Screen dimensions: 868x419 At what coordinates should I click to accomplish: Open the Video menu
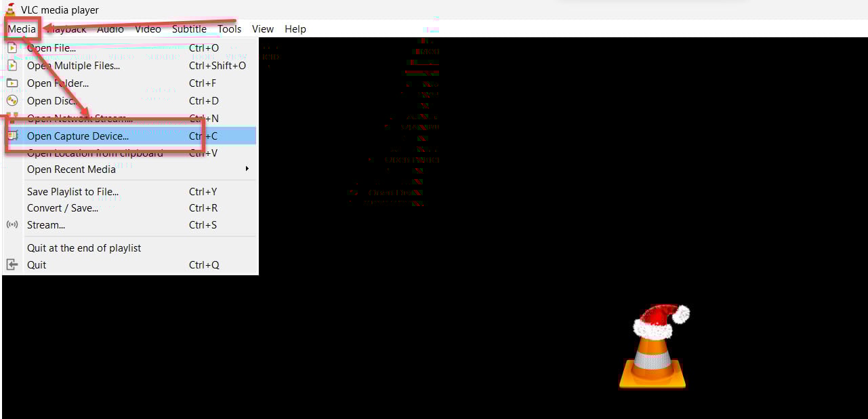[x=148, y=29]
